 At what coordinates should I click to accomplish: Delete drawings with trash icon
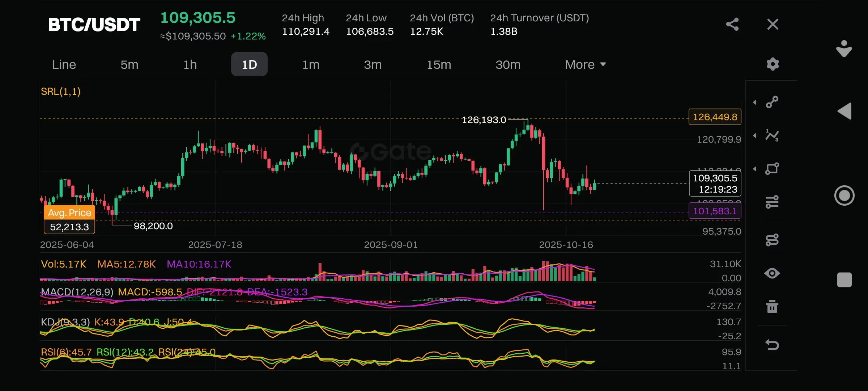click(x=772, y=307)
